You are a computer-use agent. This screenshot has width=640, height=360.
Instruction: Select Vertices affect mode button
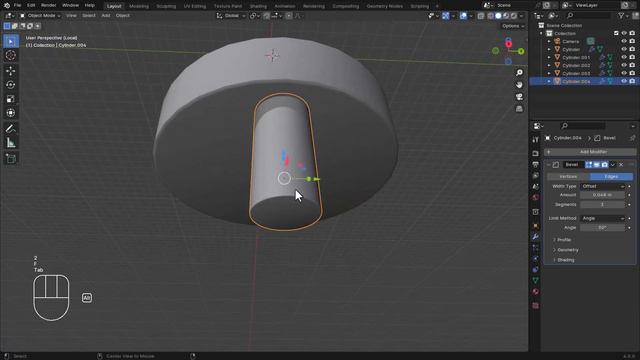coord(568,176)
